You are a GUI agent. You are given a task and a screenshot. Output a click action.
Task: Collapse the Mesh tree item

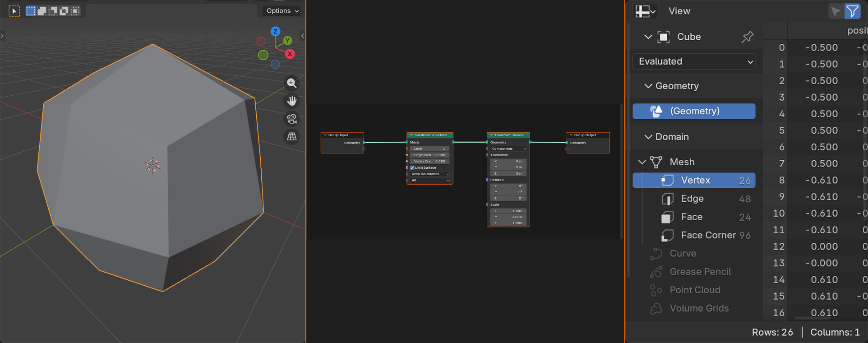coord(642,162)
